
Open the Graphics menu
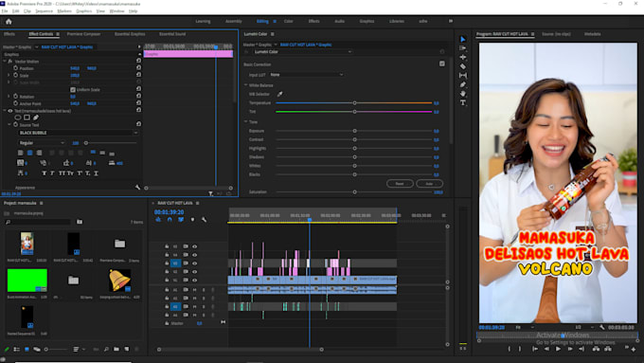[x=83, y=11]
